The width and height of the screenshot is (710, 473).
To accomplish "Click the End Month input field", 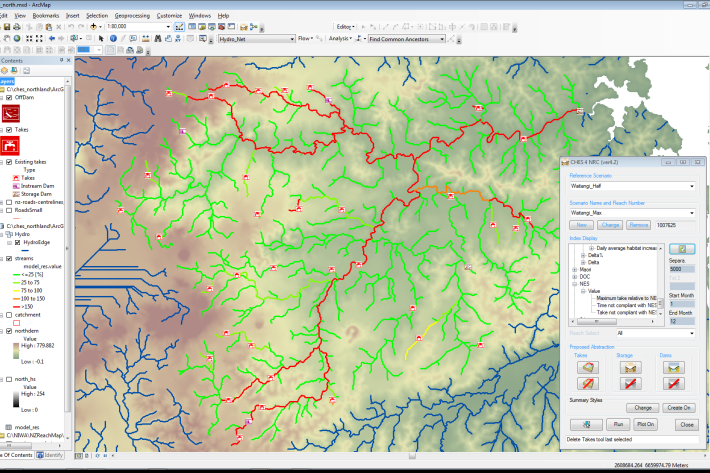I will tap(682, 321).
